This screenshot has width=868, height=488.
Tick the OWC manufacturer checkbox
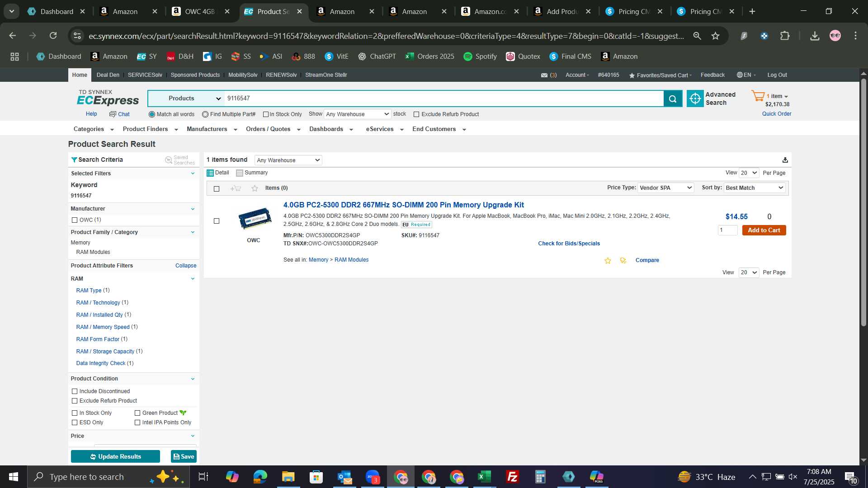[x=75, y=220]
